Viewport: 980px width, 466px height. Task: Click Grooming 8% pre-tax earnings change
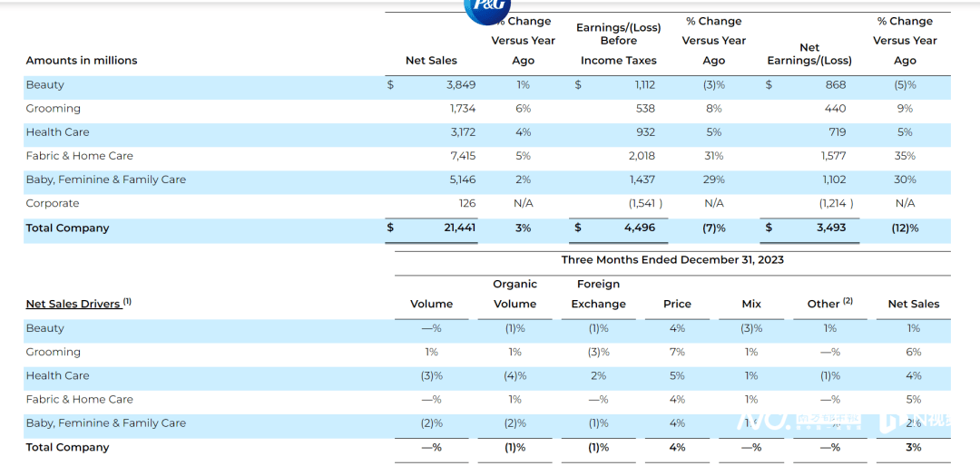pos(714,109)
